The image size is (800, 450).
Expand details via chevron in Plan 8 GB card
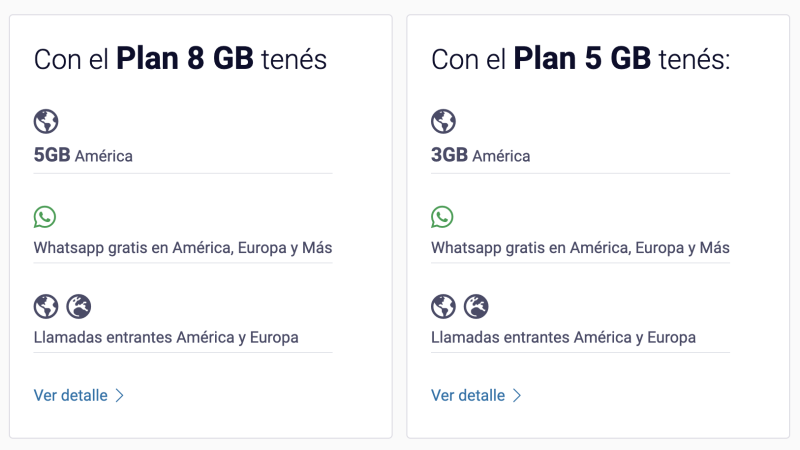tap(119, 395)
